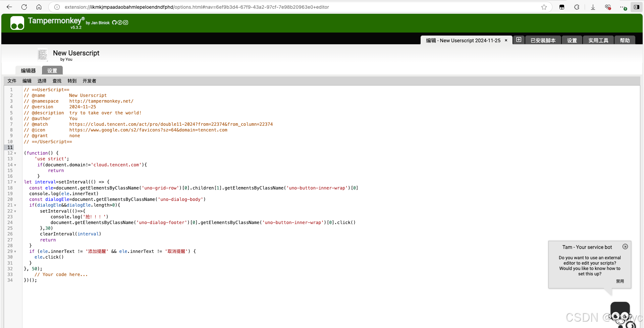
Task: Click the by Jan Biniok link
Action: tap(98, 23)
